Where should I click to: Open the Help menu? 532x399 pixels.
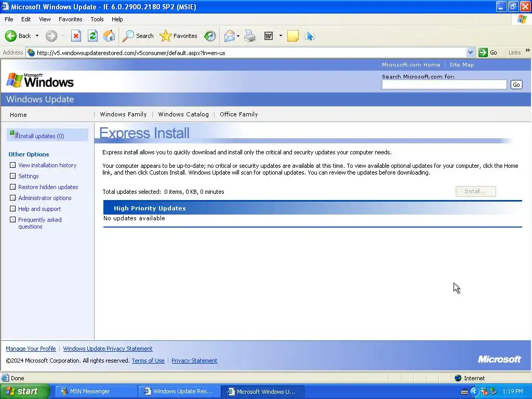[x=117, y=19]
